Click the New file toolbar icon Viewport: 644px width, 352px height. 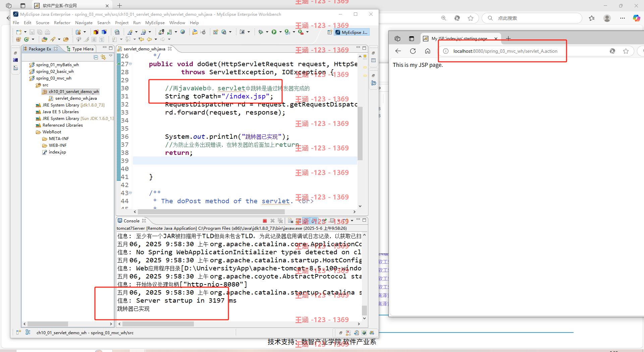(19, 32)
